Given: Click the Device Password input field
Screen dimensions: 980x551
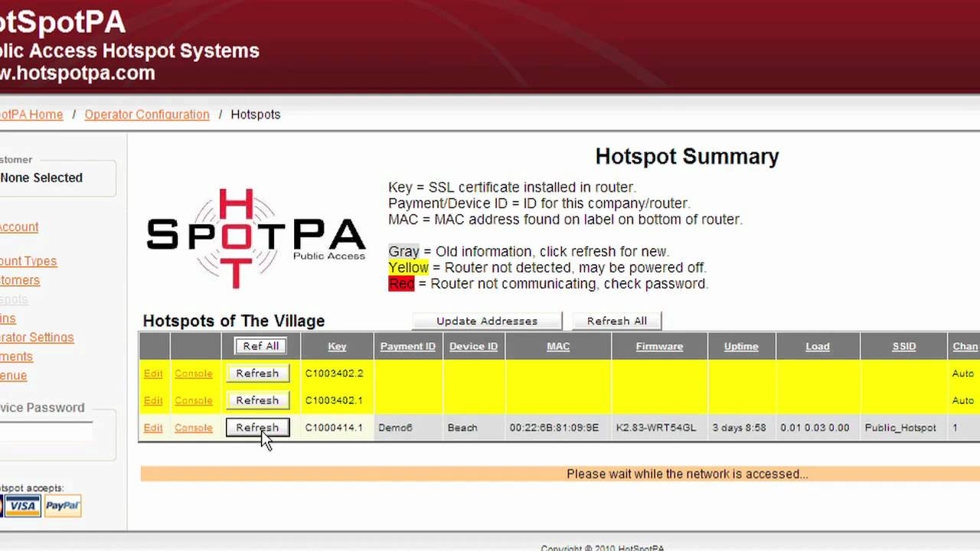Looking at the screenshot, I should 46,431.
